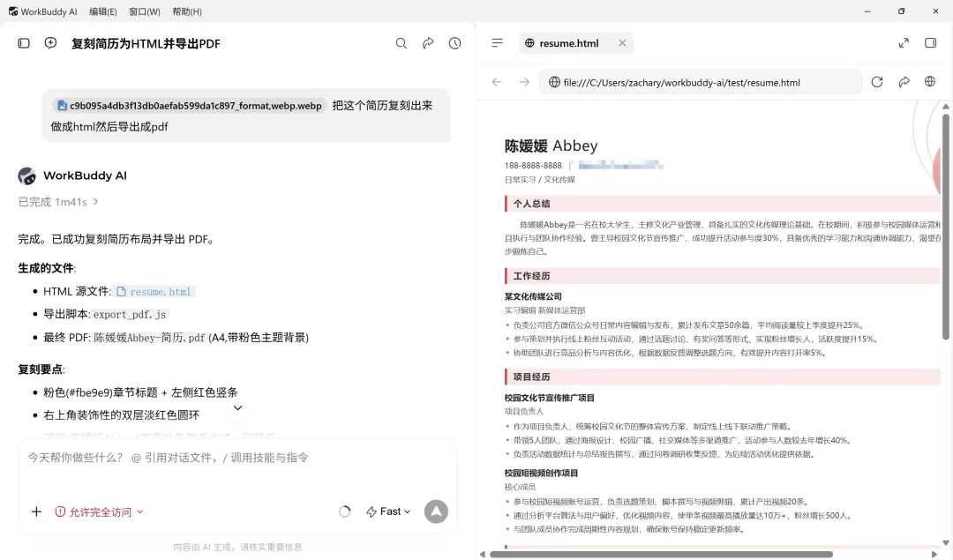Click the 陈媛媛 Abbey name heading
The image size is (953, 560).
pos(551,146)
